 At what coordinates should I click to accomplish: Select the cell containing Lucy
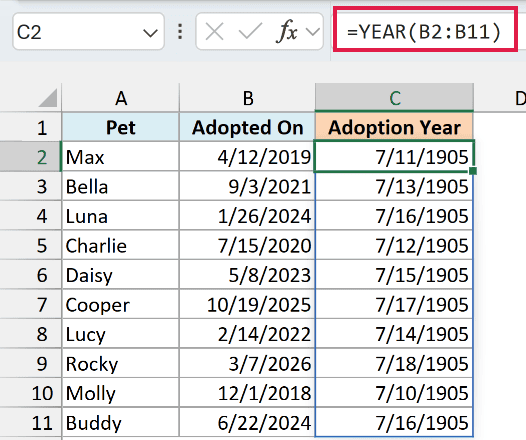click(121, 334)
